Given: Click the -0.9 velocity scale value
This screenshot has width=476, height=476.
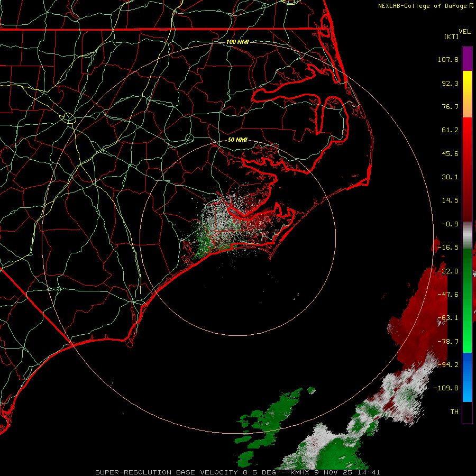Looking at the screenshot, I should [x=450, y=224].
